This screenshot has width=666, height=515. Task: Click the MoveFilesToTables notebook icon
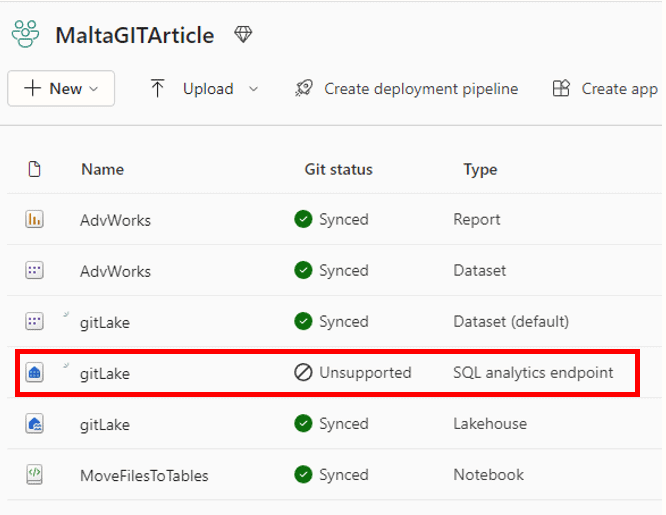[x=34, y=474]
